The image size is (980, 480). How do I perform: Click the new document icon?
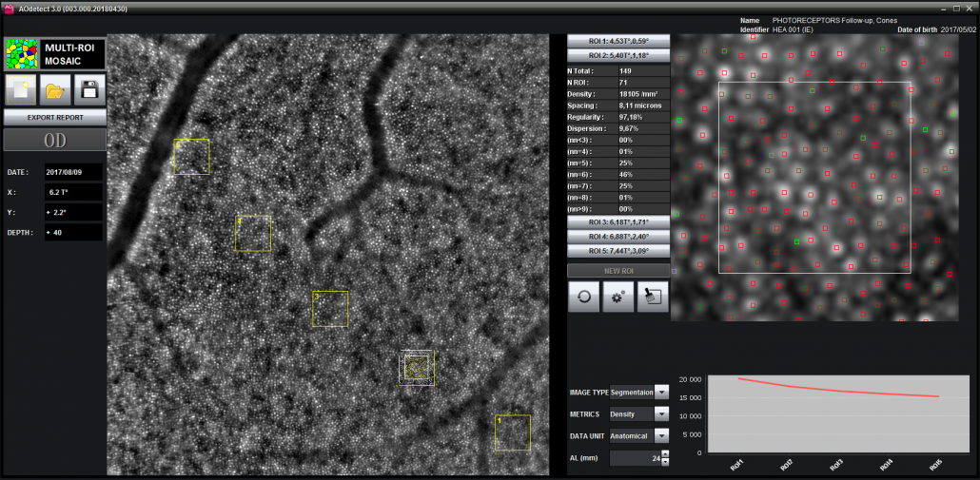21,90
